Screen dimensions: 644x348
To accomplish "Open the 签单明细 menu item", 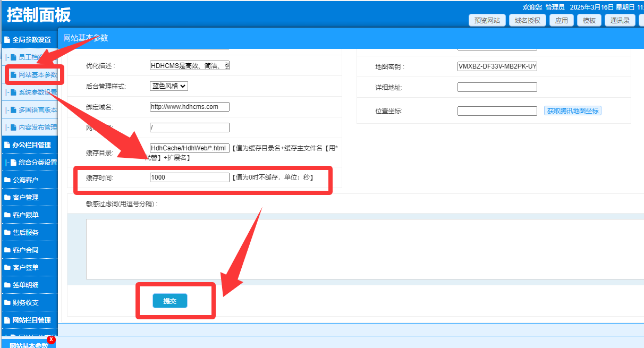I will pos(26,285).
